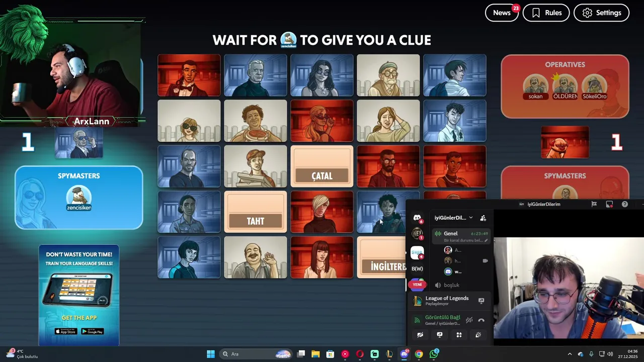Open the NEX server icon in Discord
The image size is (644, 362).
417,233
